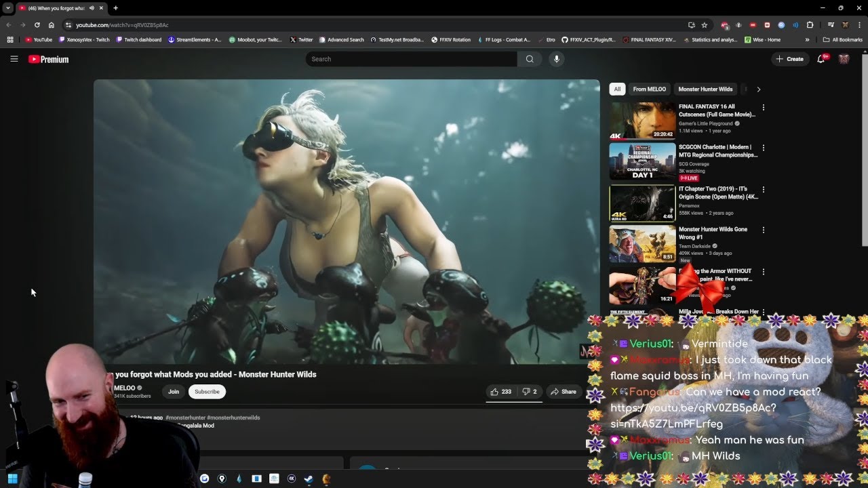The height and width of the screenshot is (488, 868).
Task: Open Chrome profile avatar in toolbar
Action: (x=845, y=25)
